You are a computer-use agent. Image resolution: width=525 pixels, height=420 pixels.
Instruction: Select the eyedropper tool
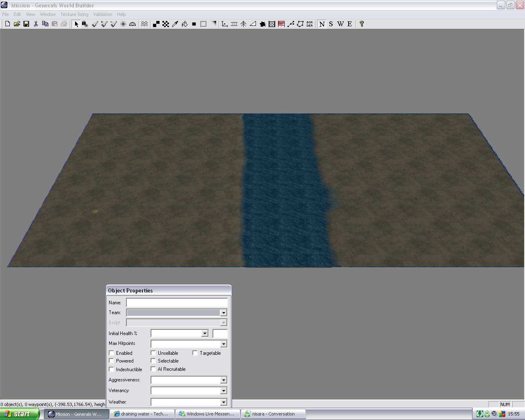(x=175, y=24)
